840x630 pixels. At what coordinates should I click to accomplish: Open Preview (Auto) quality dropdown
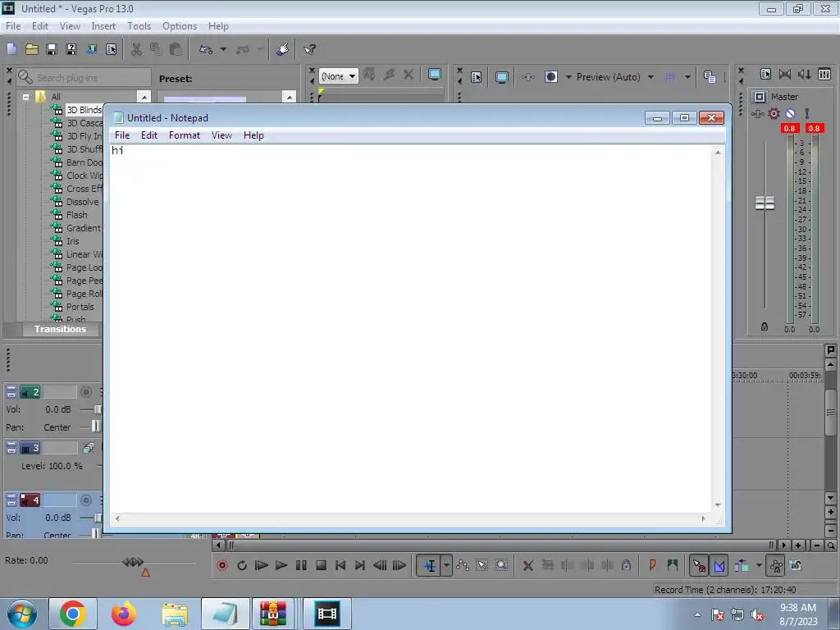click(614, 76)
